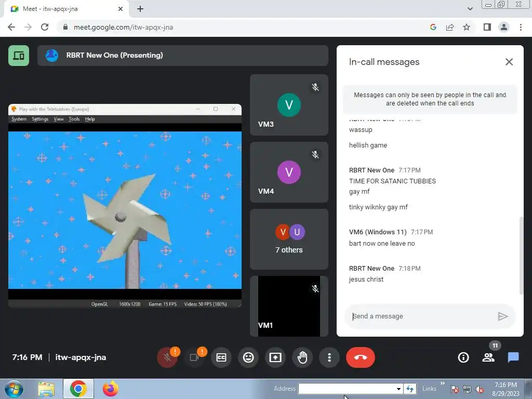The width and height of the screenshot is (532, 399).
Task: Select the VM3 participant tile
Action: coord(289,105)
